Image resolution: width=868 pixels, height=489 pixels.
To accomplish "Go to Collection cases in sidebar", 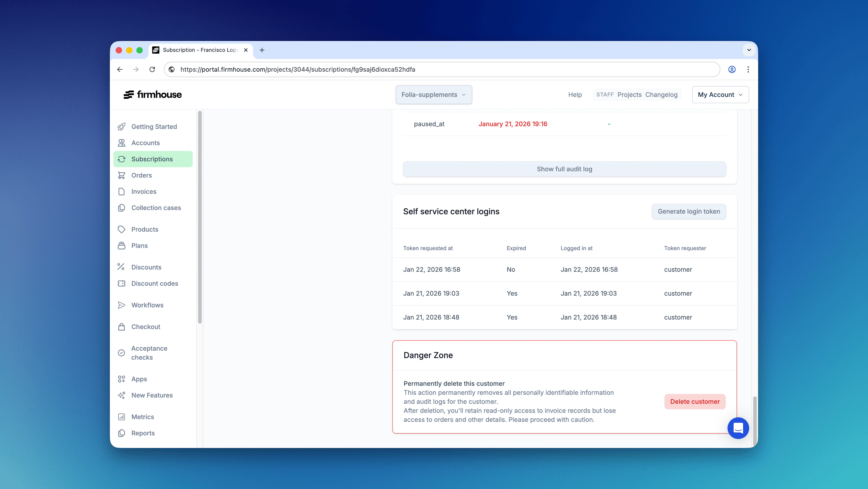I will click(x=156, y=208).
